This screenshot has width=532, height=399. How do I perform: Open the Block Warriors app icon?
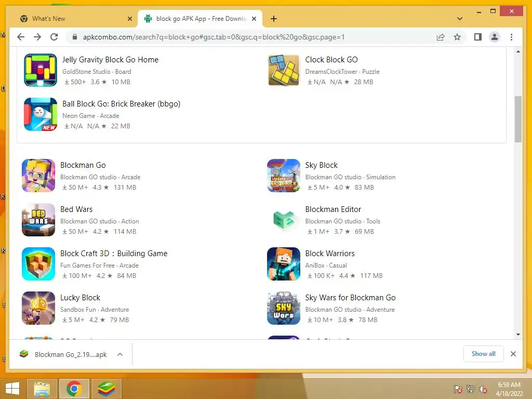(284, 264)
